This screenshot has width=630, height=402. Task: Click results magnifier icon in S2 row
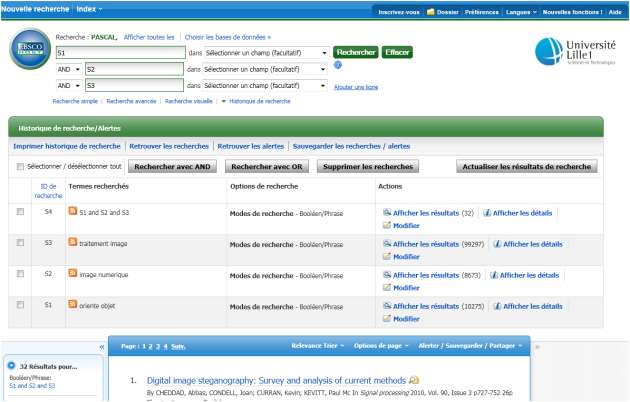point(387,275)
